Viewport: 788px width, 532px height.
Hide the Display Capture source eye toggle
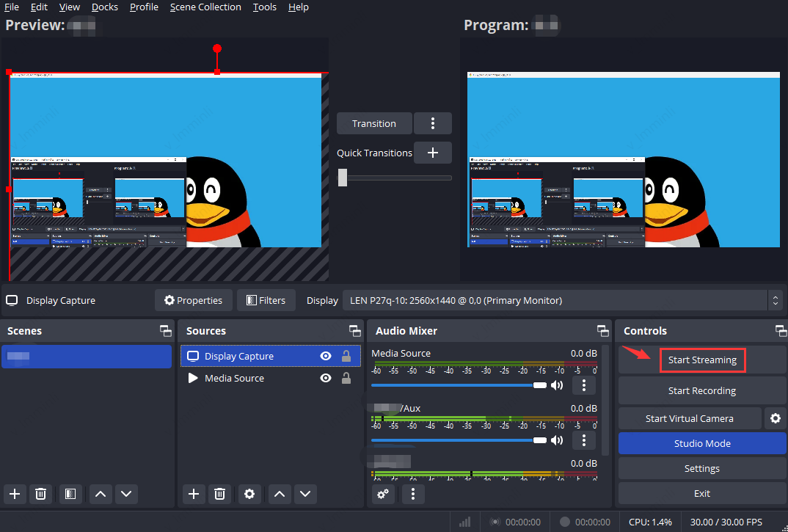(x=326, y=356)
